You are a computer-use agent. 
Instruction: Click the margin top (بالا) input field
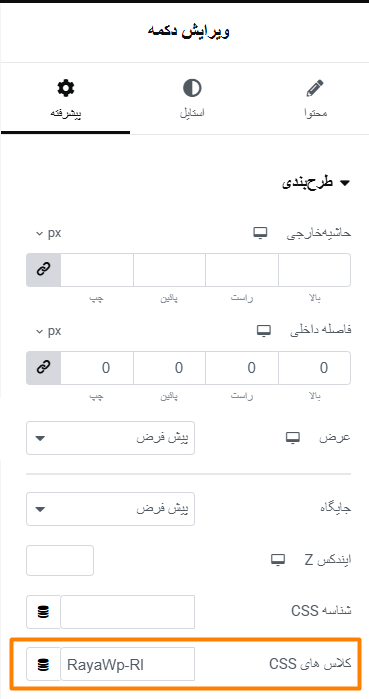pos(314,270)
